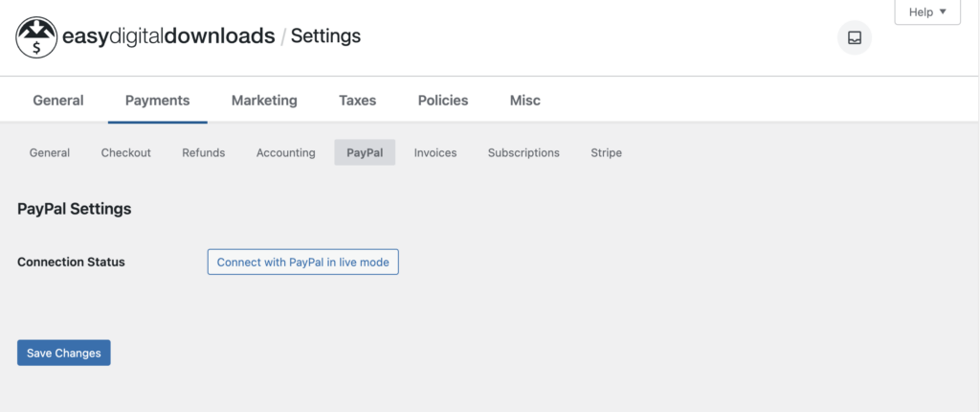Click the Connection Status label
This screenshot has height=412, width=980.
[71, 262]
